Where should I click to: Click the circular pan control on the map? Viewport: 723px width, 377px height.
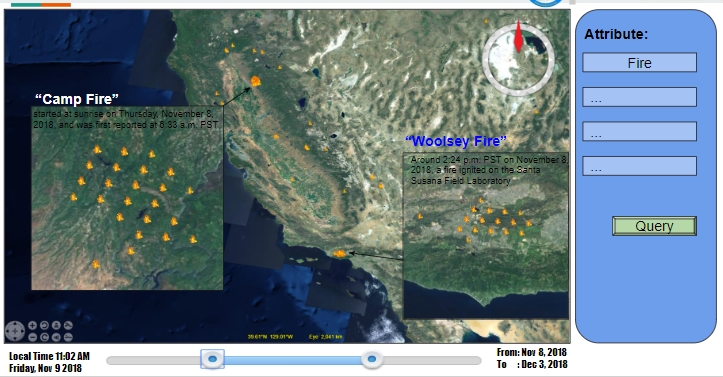tap(15, 331)
